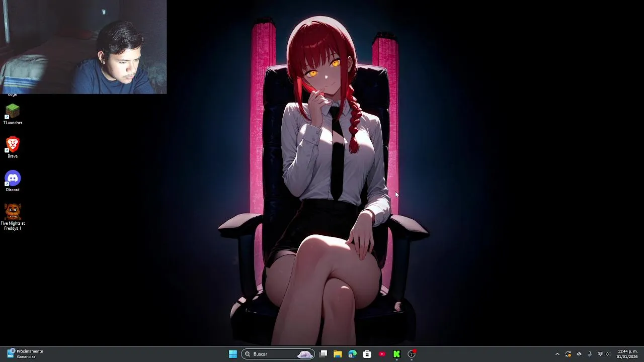This screenshot has width=644, height=362.
Task: Launch Brave browser from the desktop
Action: (x=13, y=148)
